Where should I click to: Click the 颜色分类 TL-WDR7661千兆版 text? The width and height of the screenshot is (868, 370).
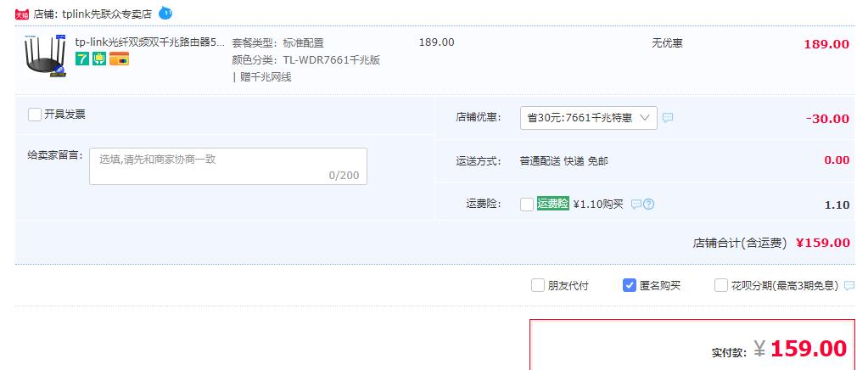[306, 60]
